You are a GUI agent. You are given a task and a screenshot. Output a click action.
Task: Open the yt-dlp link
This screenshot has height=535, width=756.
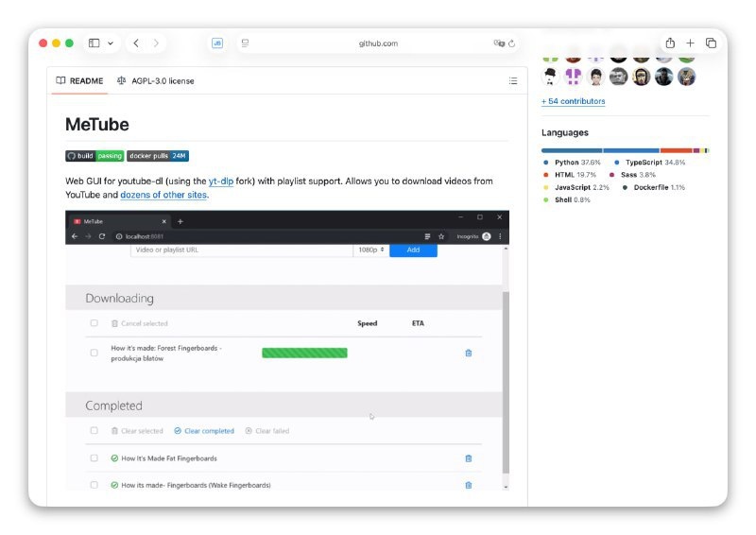tap(221, 181)
